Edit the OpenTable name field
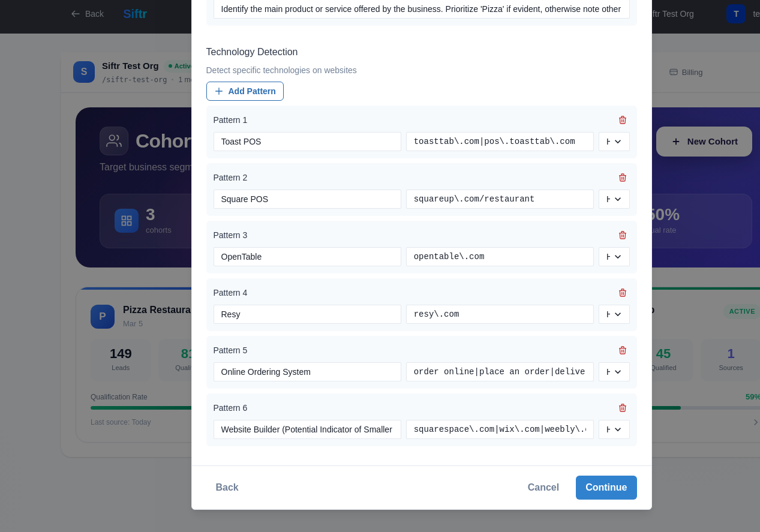The height and width of the screenshot is (532, 760). pyautogui.click(x=307, y=257)
